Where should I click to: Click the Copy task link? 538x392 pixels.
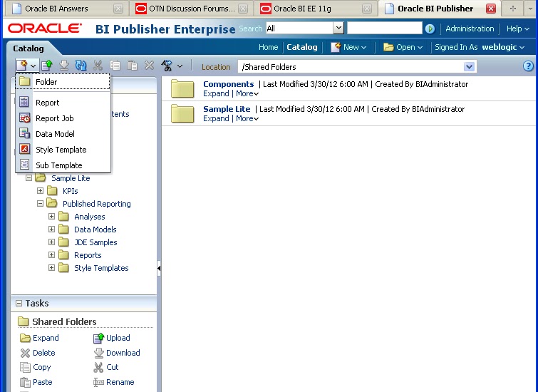41,367
